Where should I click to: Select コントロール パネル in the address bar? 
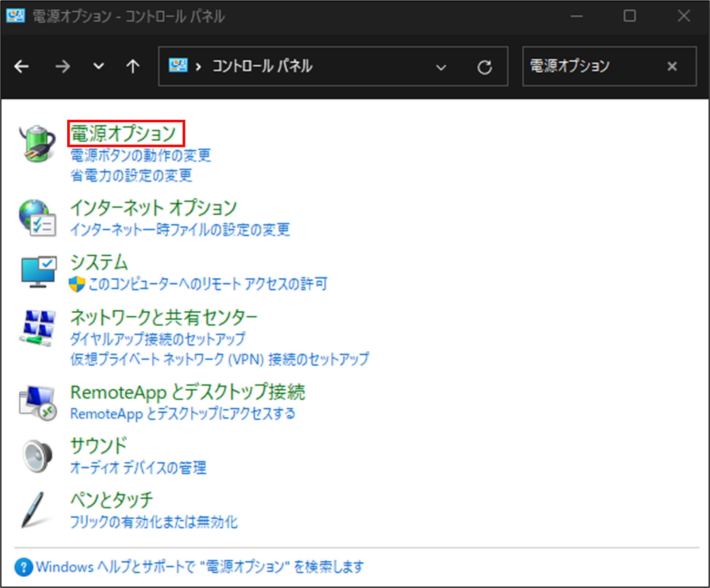262,66
